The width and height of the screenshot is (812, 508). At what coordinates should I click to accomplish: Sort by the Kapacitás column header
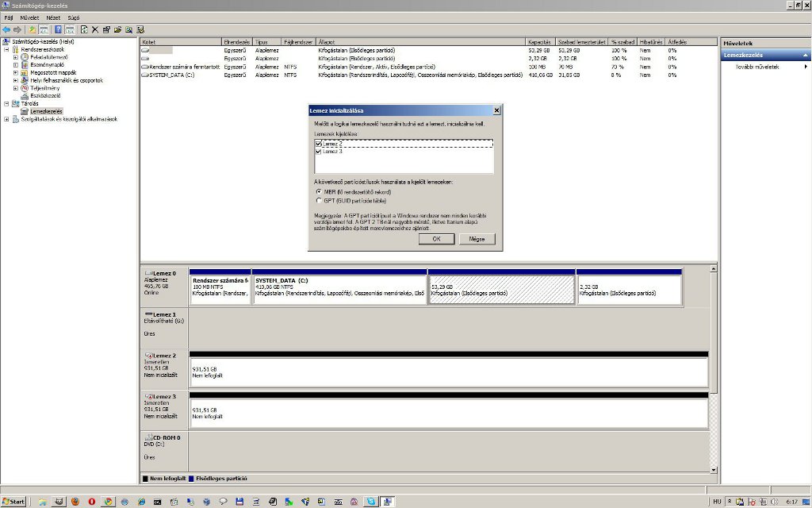point(539,42)
